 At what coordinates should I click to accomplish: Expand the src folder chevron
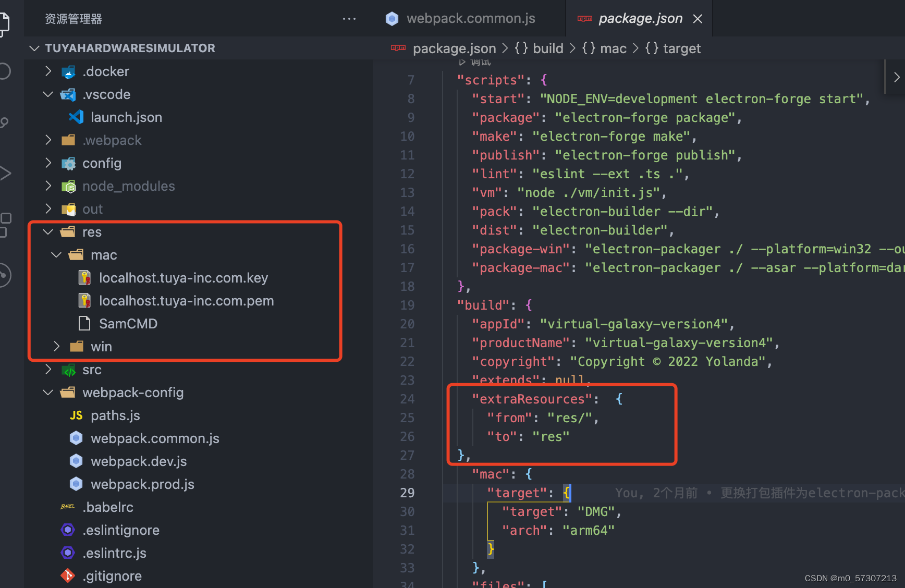pos(48,370)
